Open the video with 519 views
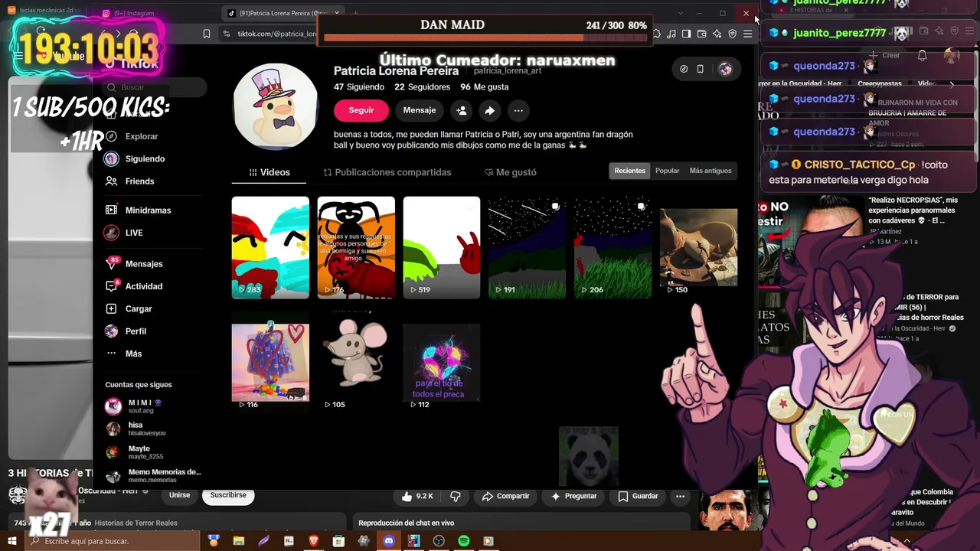Viewport: 980px width, 551px height. tap(442, 247)
